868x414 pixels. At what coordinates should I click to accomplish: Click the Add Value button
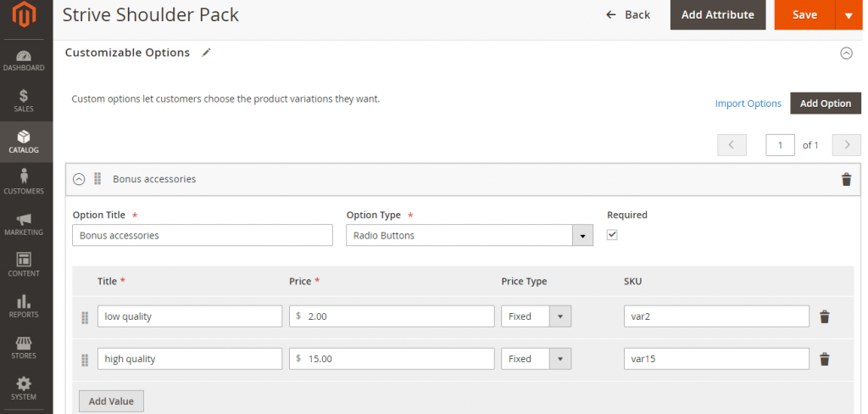[111, 400]
